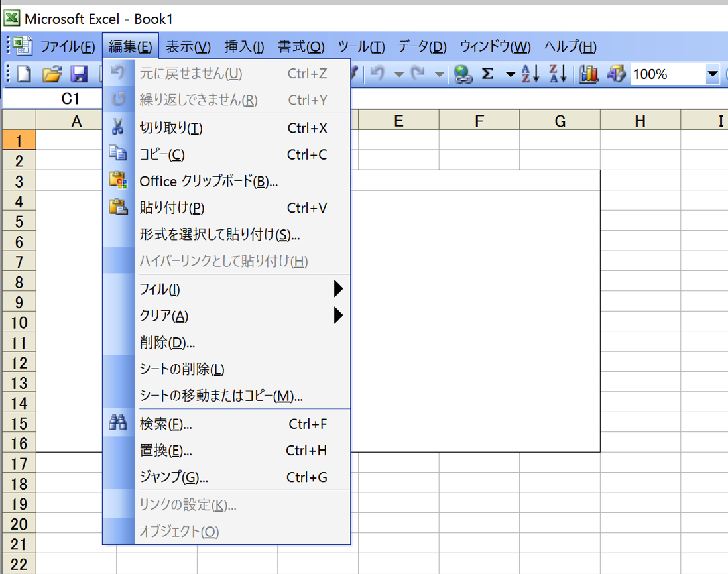Close the 編集(E) menu from menu bar
The width and height of the screenshot is (728, 574).
coord(131,46)
